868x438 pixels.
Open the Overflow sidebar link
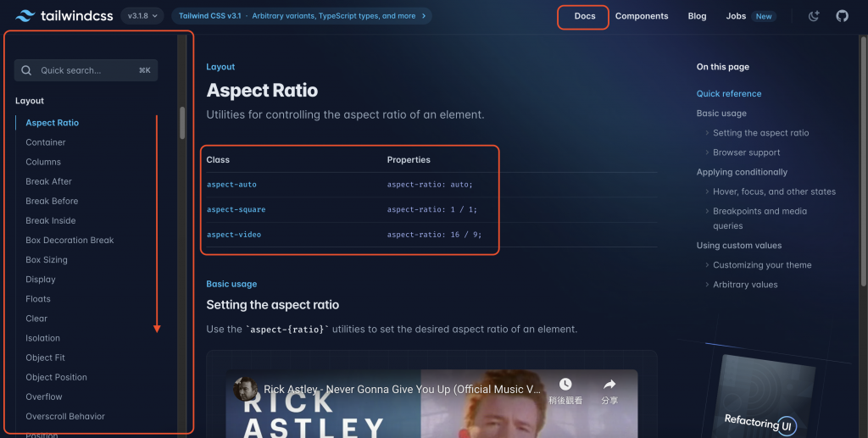(44, 396)
